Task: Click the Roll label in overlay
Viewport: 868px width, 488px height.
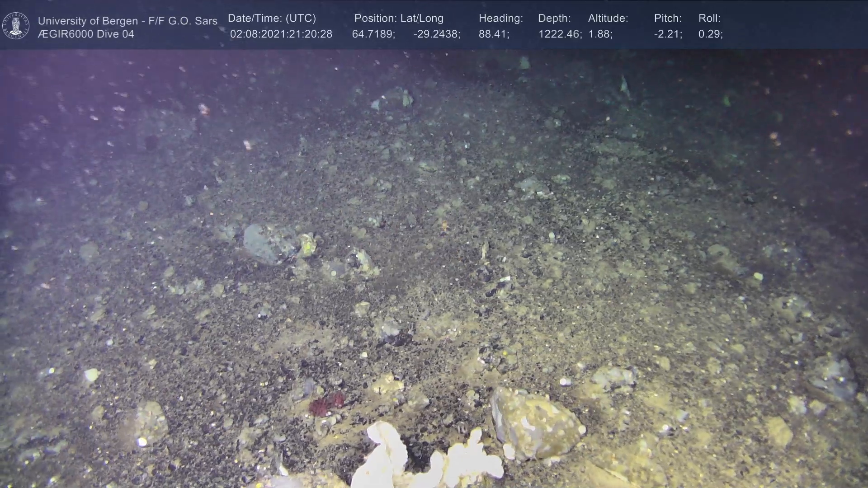Action: point(709,19)
